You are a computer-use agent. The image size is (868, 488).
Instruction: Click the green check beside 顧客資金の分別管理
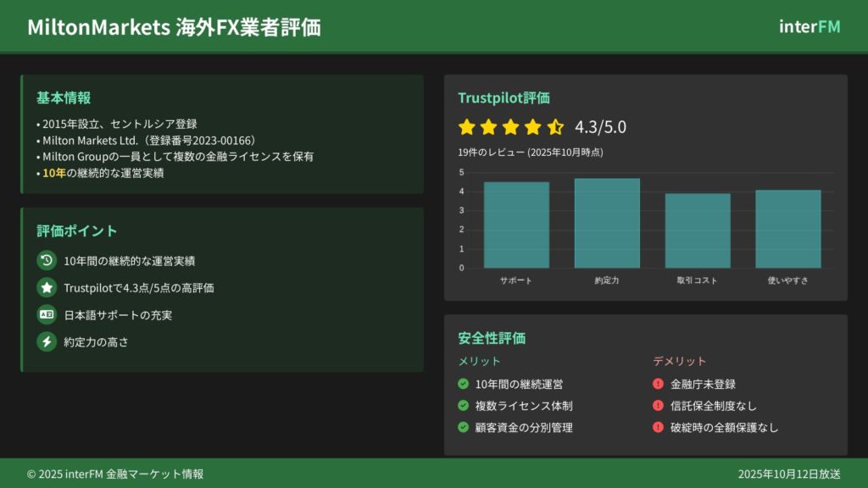464,427
